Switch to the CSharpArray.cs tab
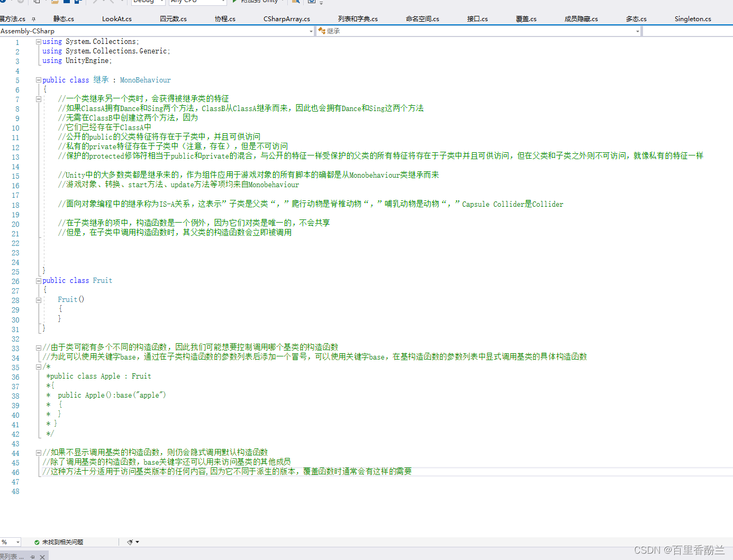Screen dimensions: 733x560 (x=287, y=19)
